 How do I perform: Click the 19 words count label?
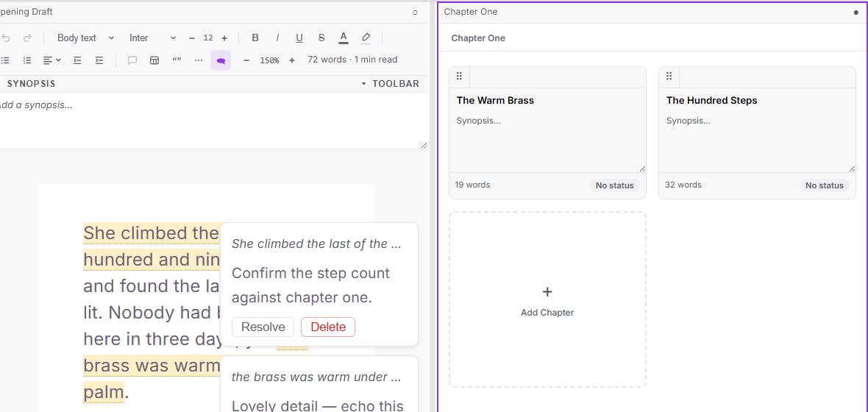[472, 185]
